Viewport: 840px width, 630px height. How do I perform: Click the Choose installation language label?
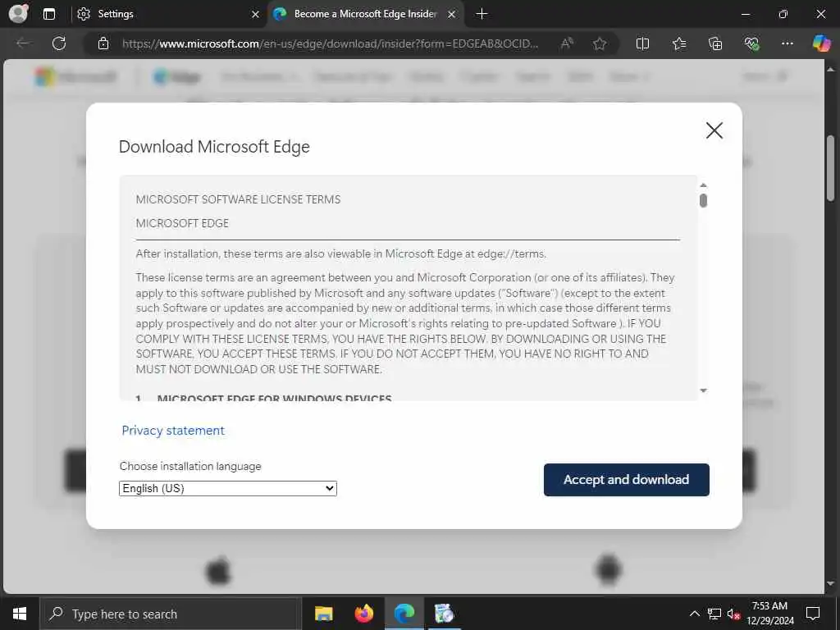click(190, 466)
